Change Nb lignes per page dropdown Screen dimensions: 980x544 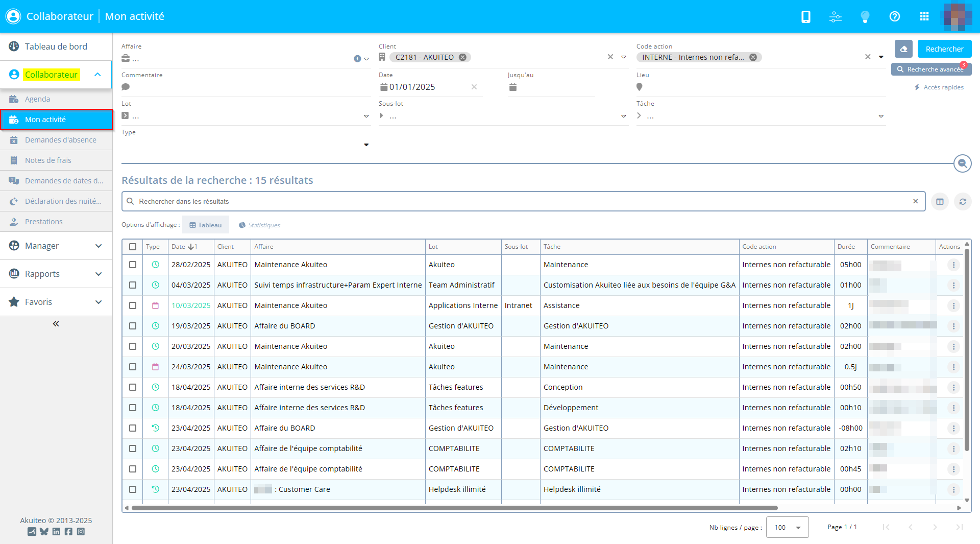point(788,527)
